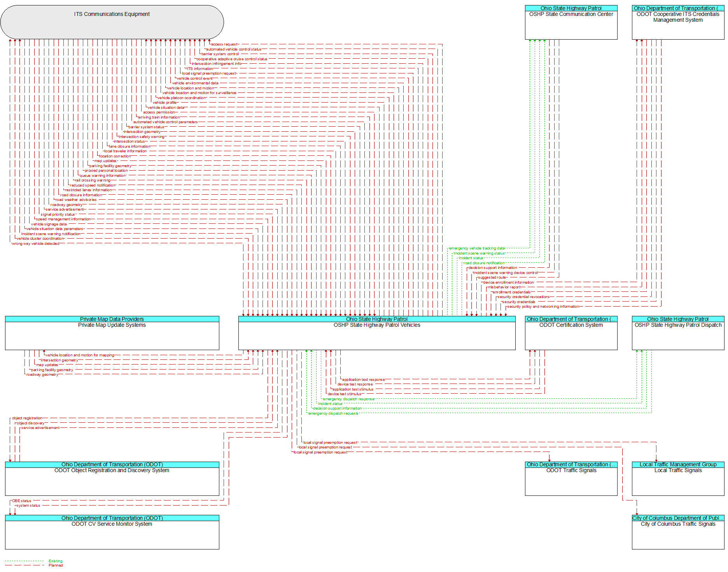Click the 'vehicle control event' label
Screen dimensions: 728x572
(x=195, y=78)
